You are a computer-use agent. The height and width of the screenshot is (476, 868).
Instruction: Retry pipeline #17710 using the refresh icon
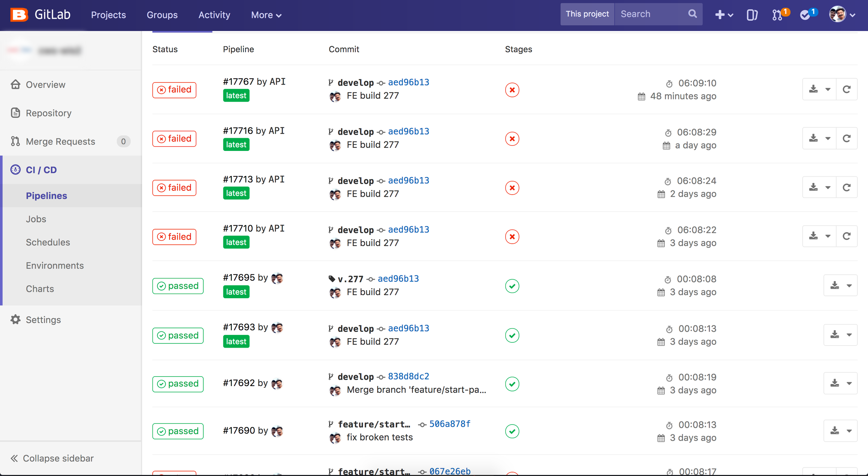coord(847,236)
